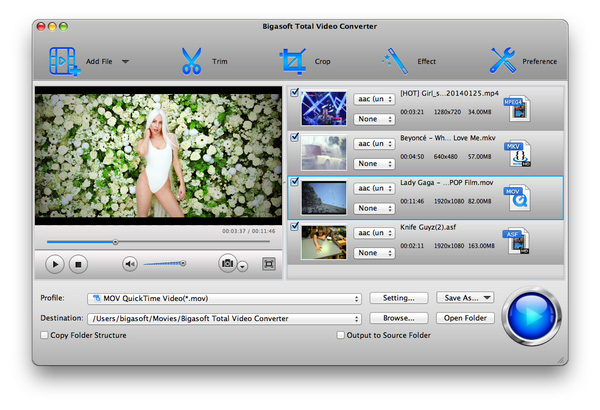Click the green window zoom button
This screenshot has width=600, height=410.
(64, 26)
